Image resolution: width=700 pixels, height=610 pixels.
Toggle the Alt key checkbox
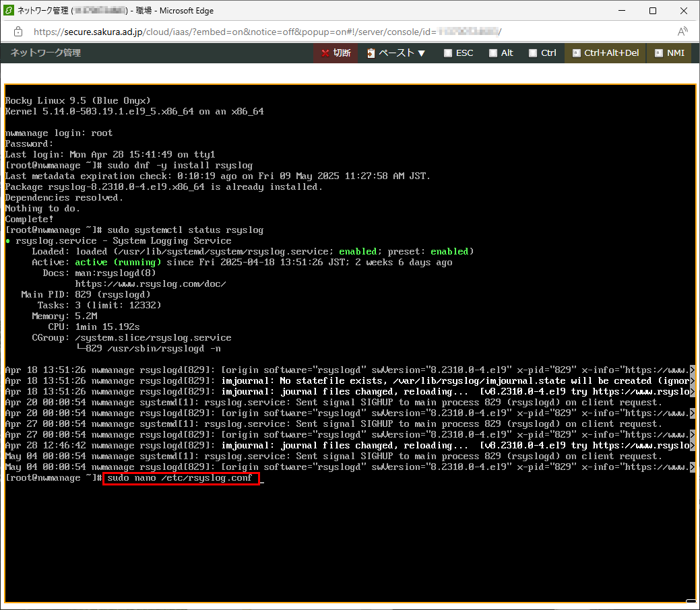tap(493, 53)
